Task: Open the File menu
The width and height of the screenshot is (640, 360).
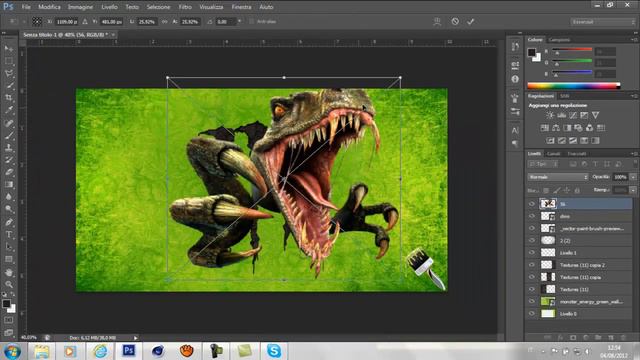Action: pos(26,7)
